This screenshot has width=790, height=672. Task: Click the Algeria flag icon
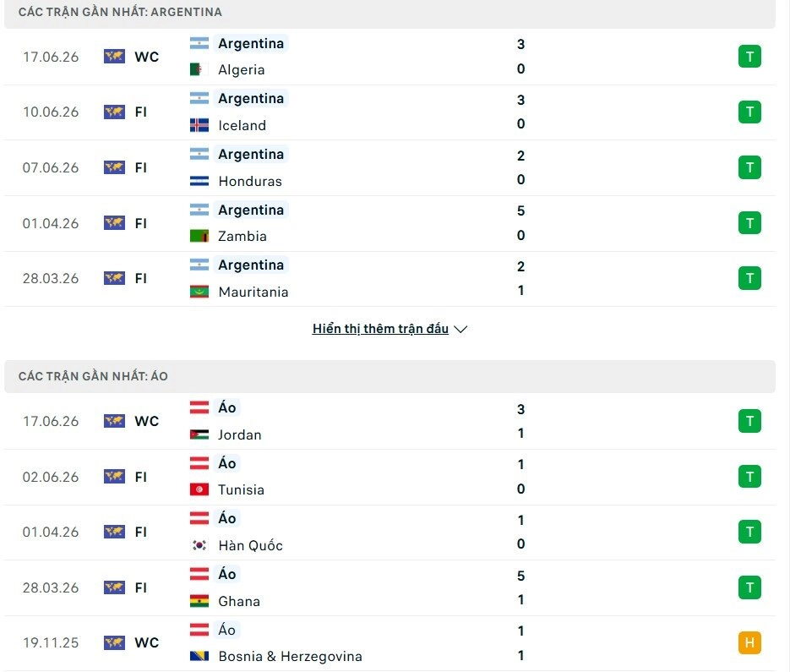click(x=199, y=69)
